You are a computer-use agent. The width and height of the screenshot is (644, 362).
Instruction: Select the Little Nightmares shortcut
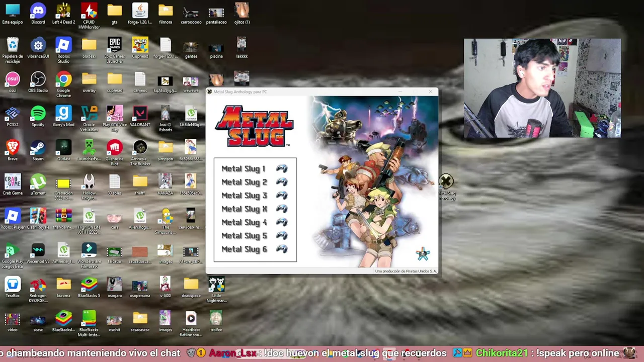216,290
